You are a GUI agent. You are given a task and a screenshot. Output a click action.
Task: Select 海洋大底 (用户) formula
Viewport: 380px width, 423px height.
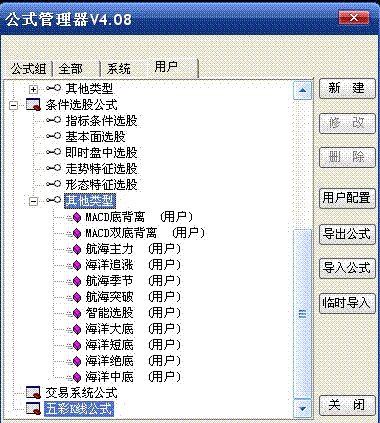(133, 329)
